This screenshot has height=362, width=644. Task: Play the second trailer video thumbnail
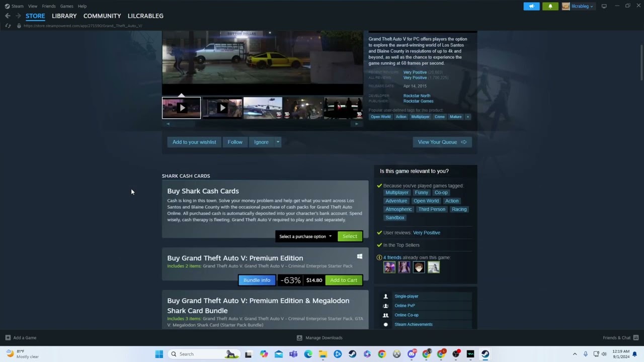[x=222, y=108]
